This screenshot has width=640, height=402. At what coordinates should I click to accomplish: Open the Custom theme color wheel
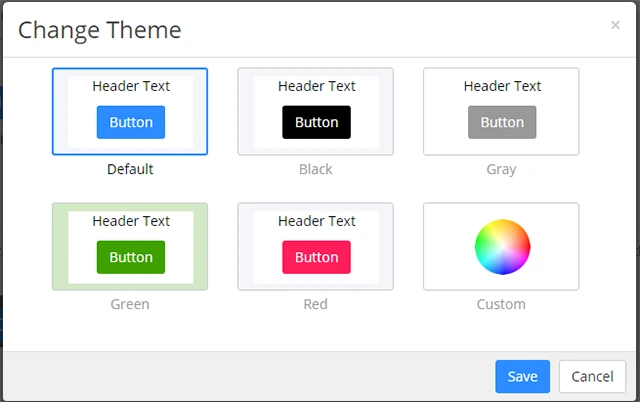pyautogui.click(x=501, y=246)
